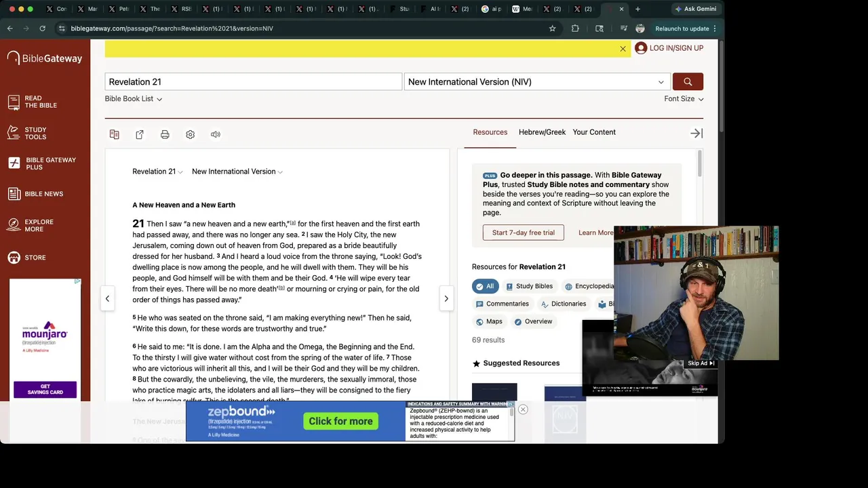Switch to the 'RSE' browser tab
This screenshot has width=868, height=488.
(180, 9)
